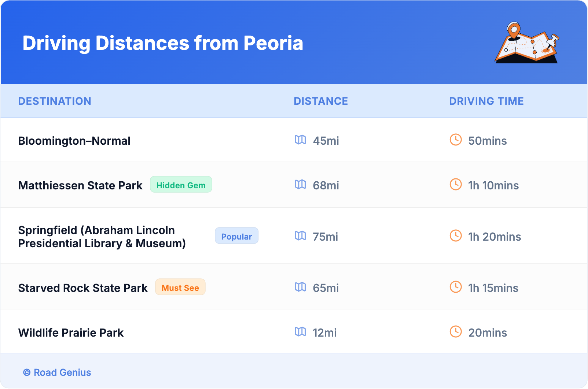The width and height of the screenshot is (588, 389).
Task: Click the Driving Time column header
Action: coord(486,101)
